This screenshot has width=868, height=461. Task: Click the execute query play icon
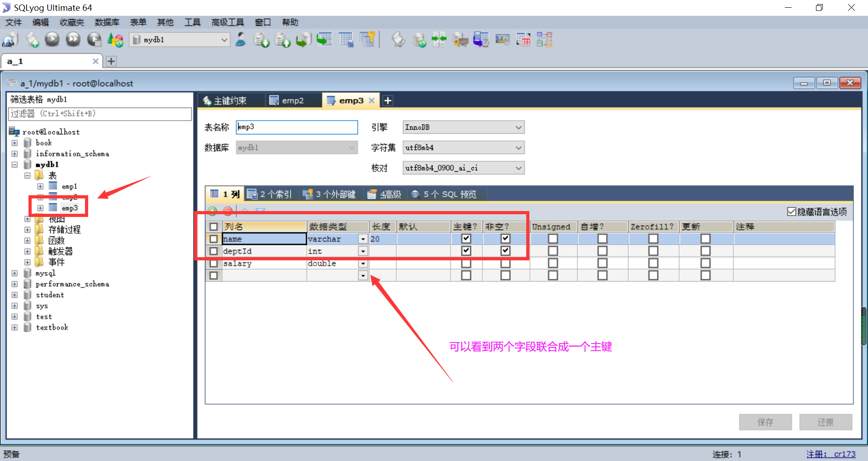click(52, 40)
